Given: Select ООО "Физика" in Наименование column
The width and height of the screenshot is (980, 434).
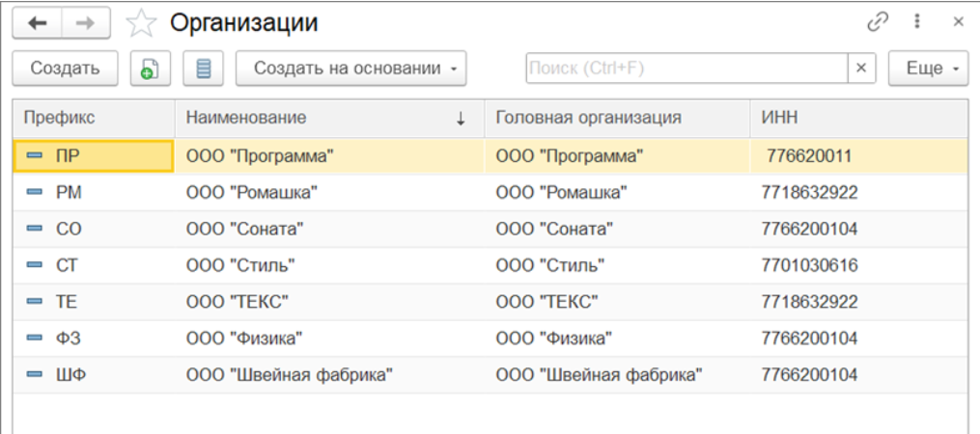Looking at the screenshot, I should (x=329, y=338).
